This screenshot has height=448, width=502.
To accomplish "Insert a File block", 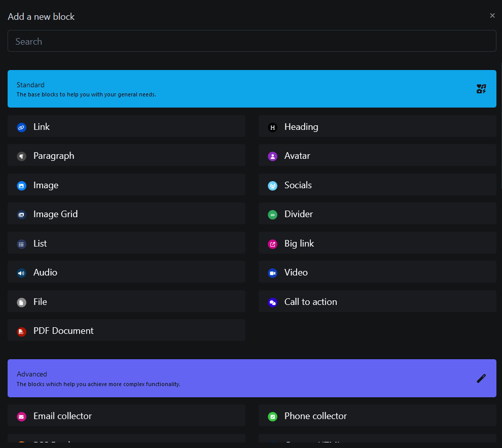I will tap(126, 302).
